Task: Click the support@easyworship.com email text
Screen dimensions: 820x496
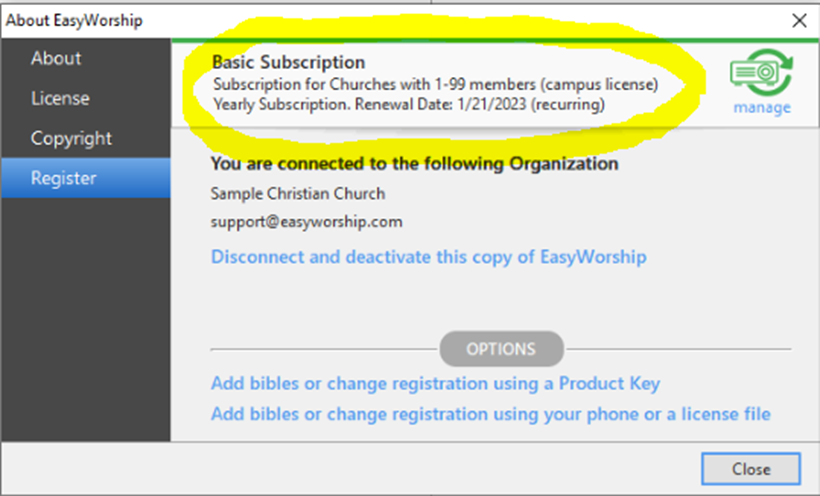Action: [306, 222]
